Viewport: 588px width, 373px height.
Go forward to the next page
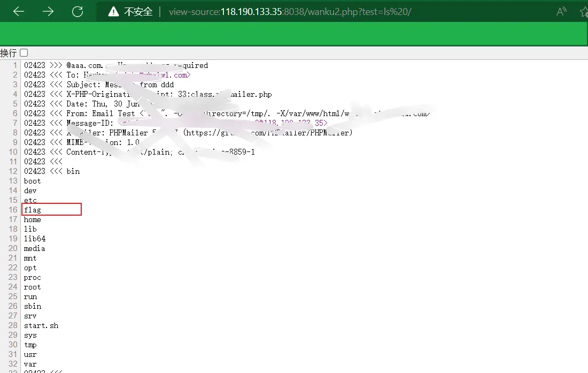click(x=48, y=12)
